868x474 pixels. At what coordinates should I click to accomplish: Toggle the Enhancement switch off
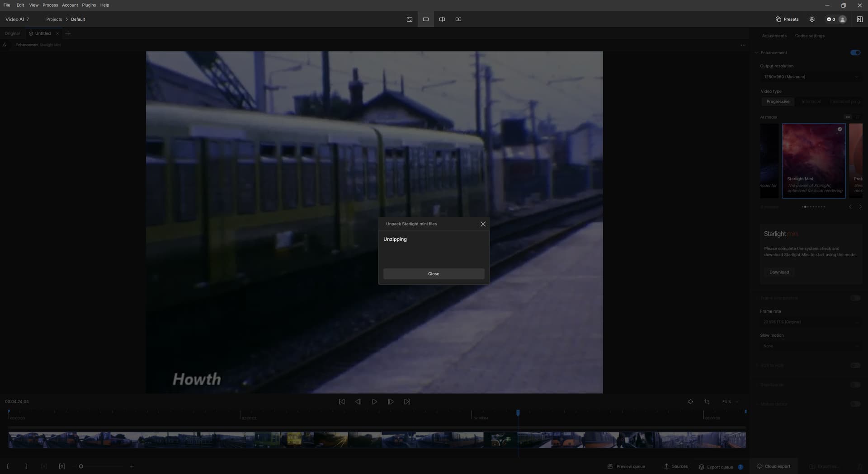(855, 53)
